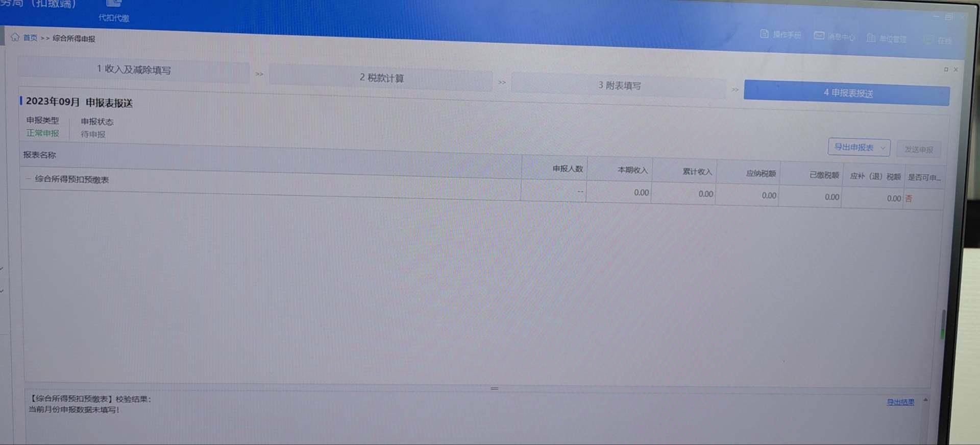Click the splitter handle above validation results
The width and height of the screenshot is (980, 445).
click(494, 388)
